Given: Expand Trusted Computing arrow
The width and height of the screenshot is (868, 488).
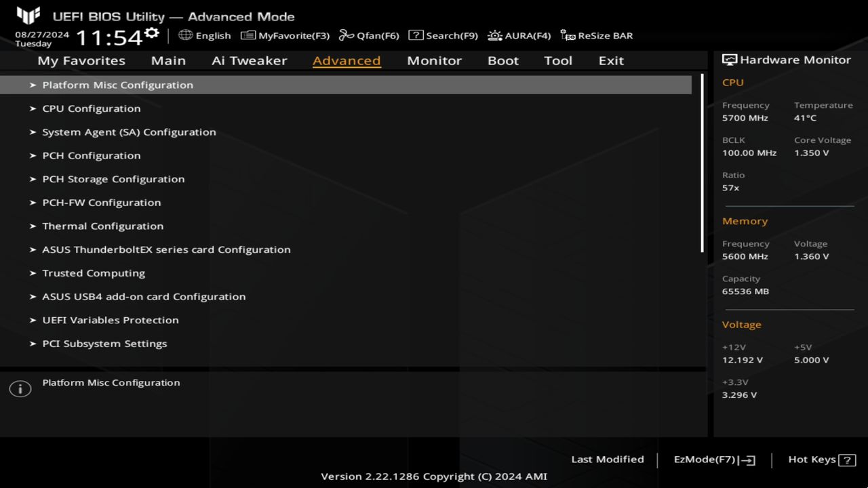Looking at the screenshot, I should [33, 273].
